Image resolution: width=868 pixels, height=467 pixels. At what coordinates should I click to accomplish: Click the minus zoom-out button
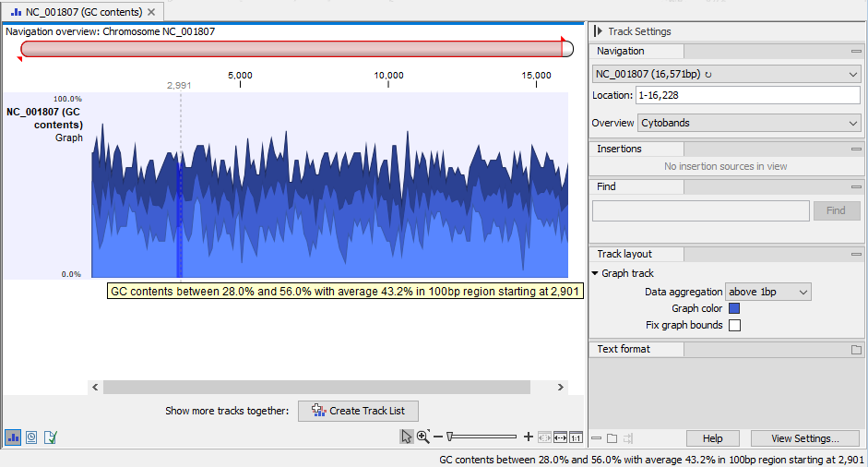(438, 437)
